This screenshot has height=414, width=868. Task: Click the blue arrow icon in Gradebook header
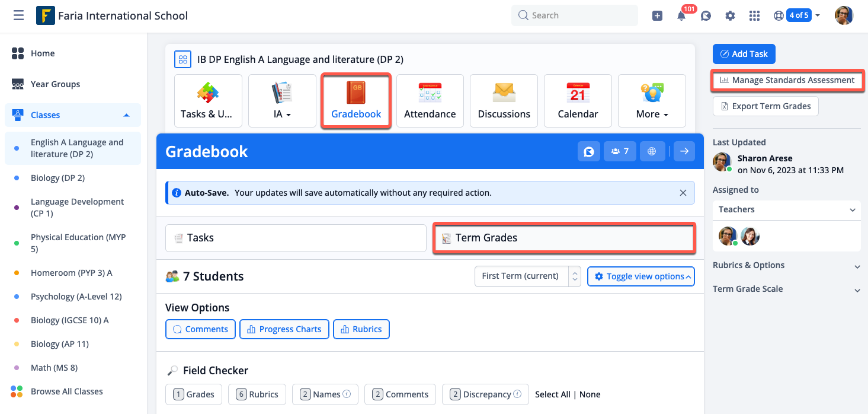click(684, 152)
